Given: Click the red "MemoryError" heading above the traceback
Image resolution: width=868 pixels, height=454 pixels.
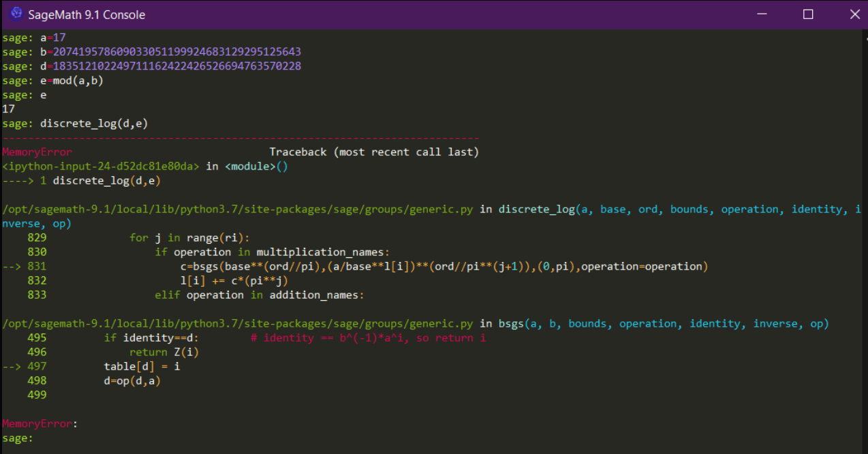Looking at the screenshot, I should tap(37, 152).
